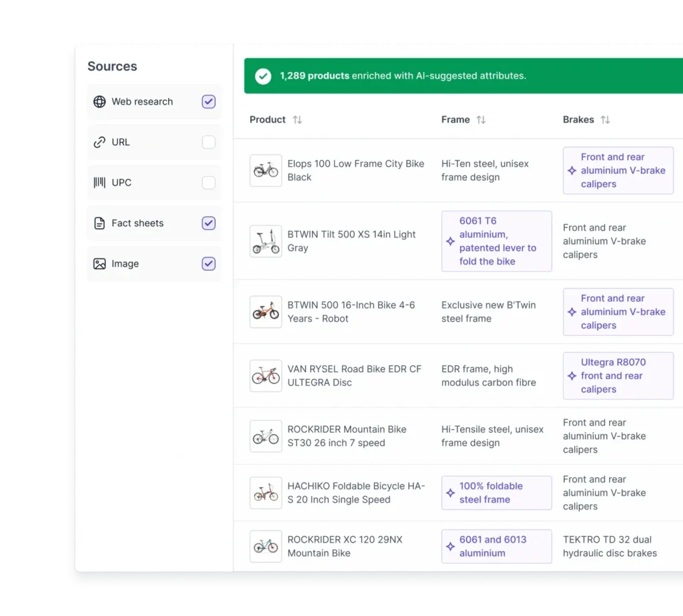Click the Web research globe icon
Screen dimensions: 683x616
[99, 102]
